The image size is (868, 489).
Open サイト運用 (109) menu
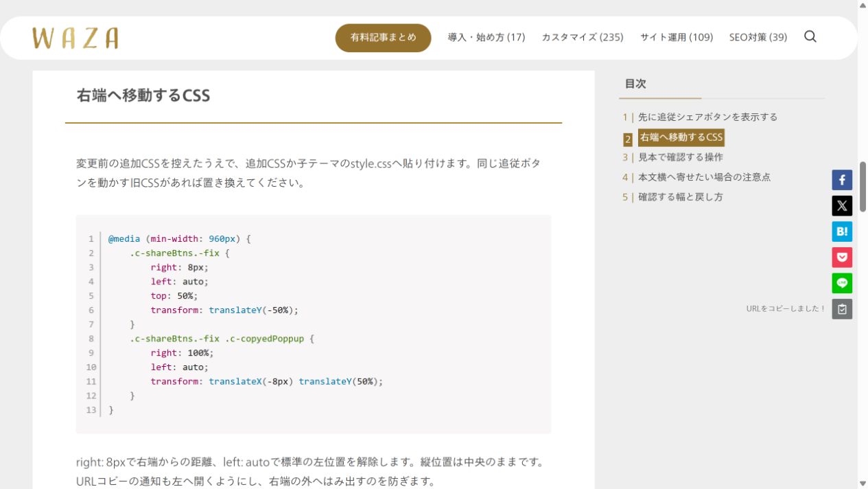point(677,38)
